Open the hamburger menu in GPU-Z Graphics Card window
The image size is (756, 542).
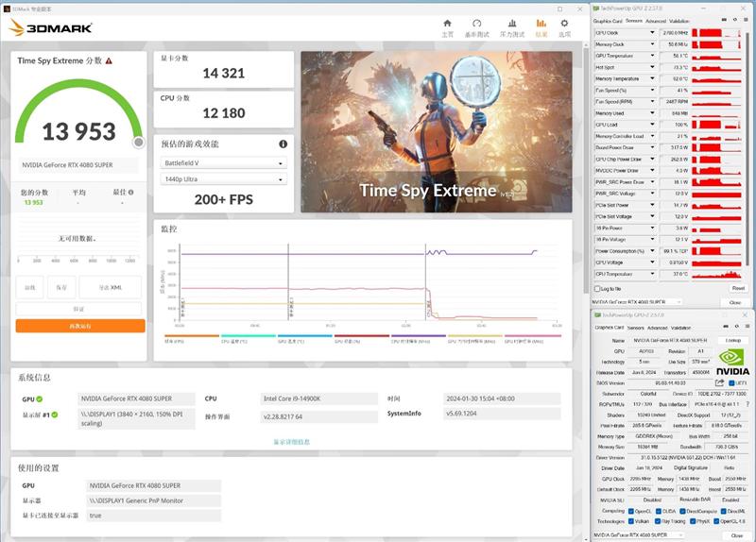(x=747, y=327)
